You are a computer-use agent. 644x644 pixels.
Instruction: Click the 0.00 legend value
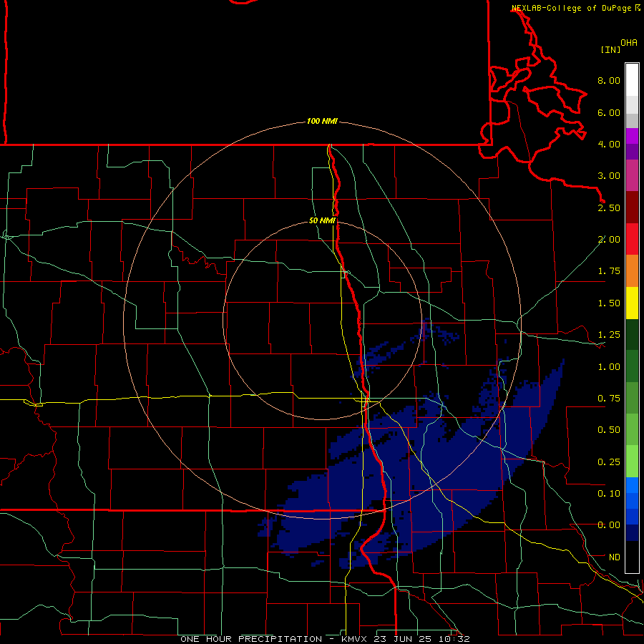(x=609, y=525)
